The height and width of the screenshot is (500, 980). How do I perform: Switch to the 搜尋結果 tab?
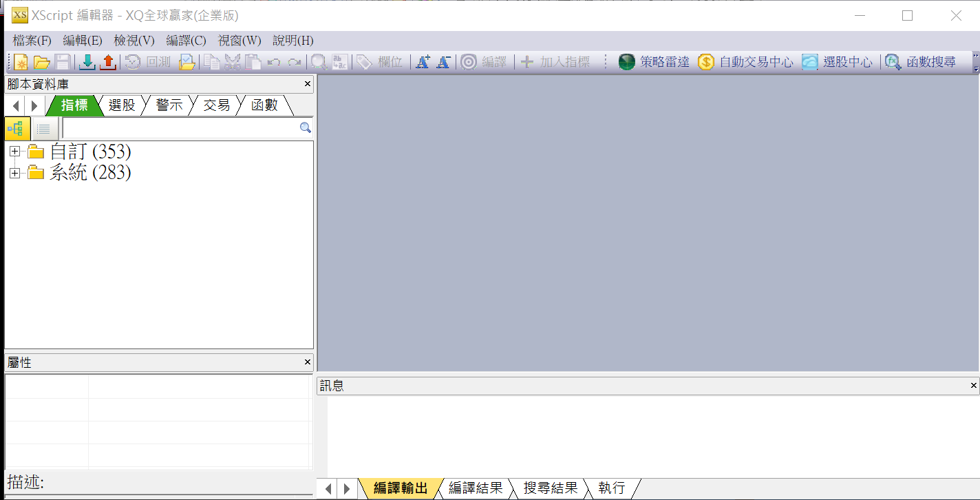pyautogui.click(x=551, y=488)
